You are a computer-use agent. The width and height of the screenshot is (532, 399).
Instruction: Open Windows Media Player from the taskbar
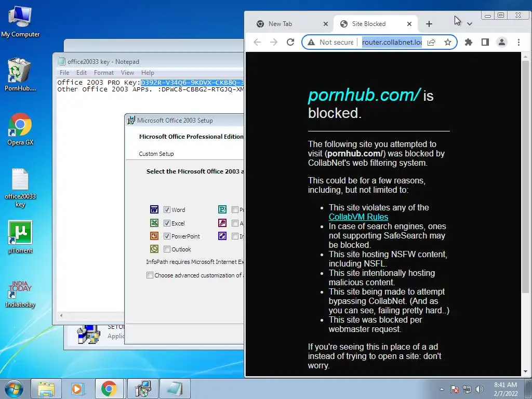click(x=77, y=389)
